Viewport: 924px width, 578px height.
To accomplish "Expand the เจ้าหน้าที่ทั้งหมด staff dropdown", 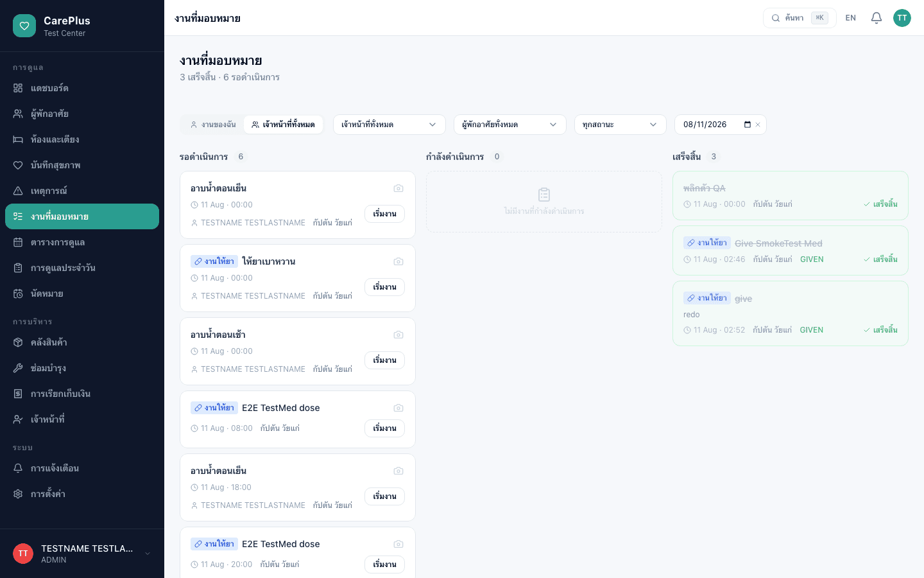I will tap(389, 125).
